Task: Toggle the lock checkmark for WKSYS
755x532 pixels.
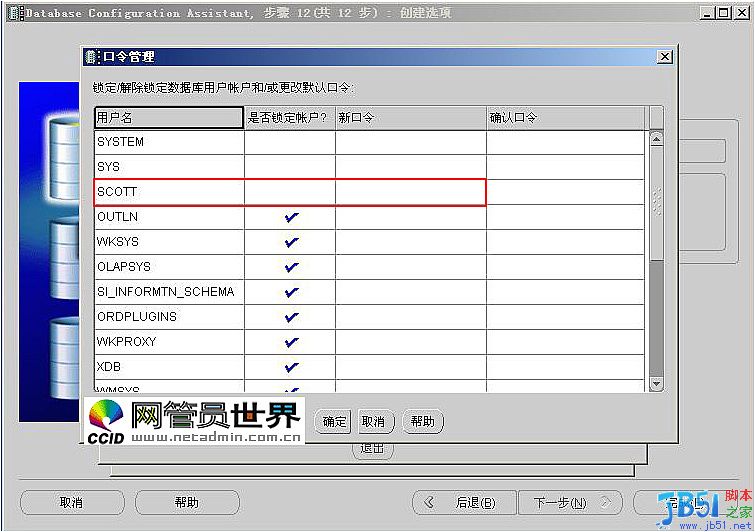Action: pos(291,242)
